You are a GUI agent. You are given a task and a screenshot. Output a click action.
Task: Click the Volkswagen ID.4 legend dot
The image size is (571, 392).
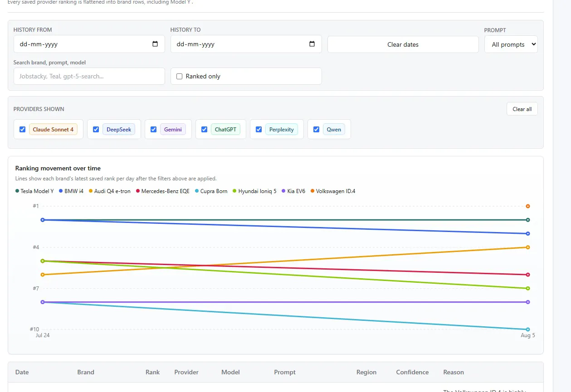312,191
